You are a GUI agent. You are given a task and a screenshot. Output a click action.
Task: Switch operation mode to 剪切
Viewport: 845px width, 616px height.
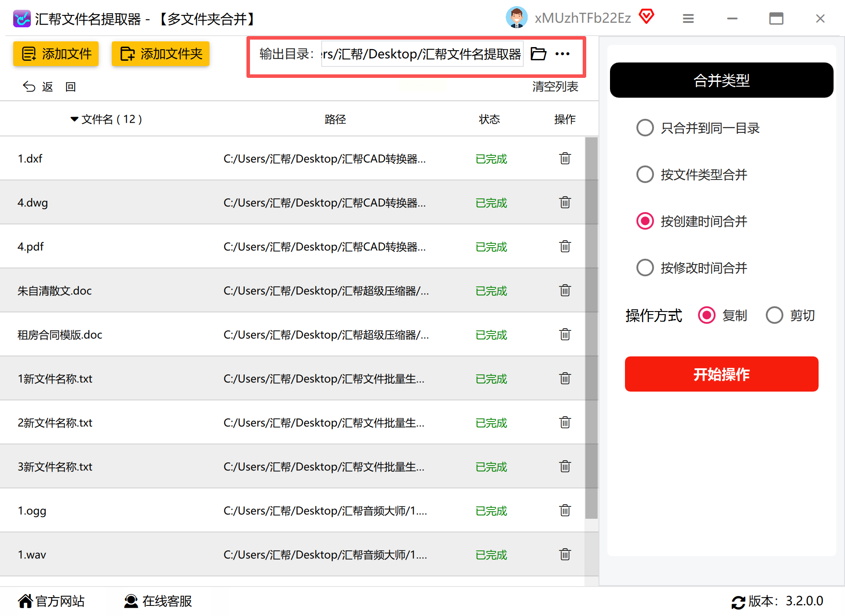(775, 315)
